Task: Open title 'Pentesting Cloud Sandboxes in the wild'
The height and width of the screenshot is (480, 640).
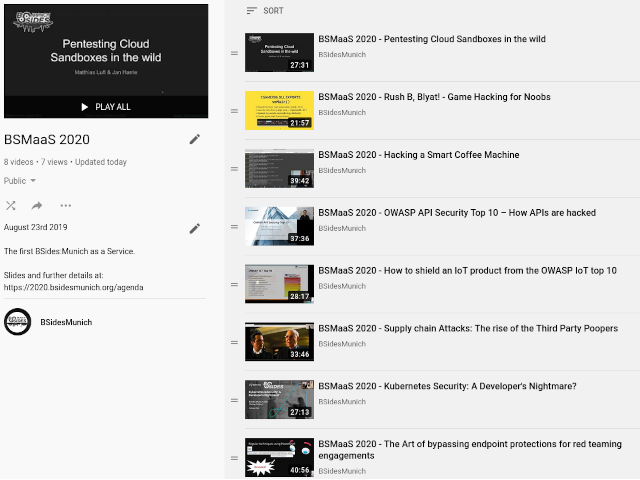Action: coord(432,39)
